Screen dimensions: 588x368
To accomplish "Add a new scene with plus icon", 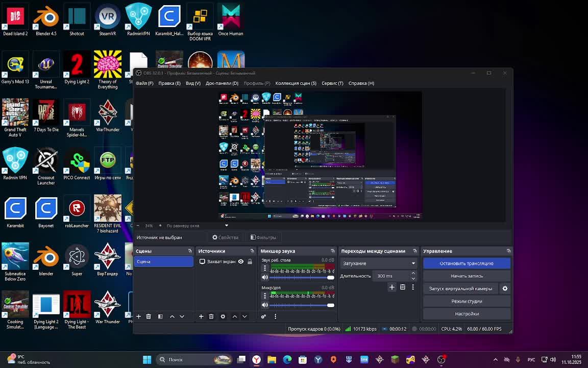I will point(138,316).
